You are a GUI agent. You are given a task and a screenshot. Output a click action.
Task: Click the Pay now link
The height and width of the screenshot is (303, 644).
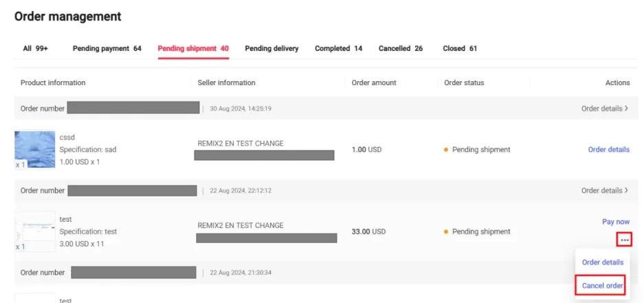[615, 222]
